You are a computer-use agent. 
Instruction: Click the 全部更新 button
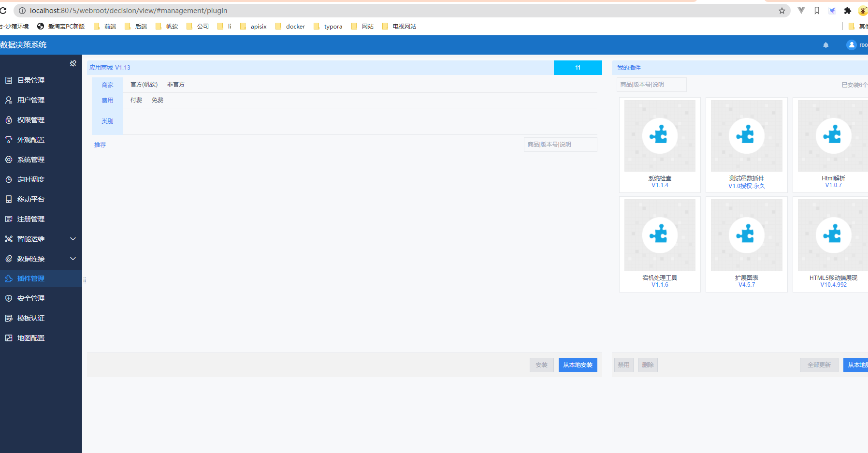click(x=819, y=365)
